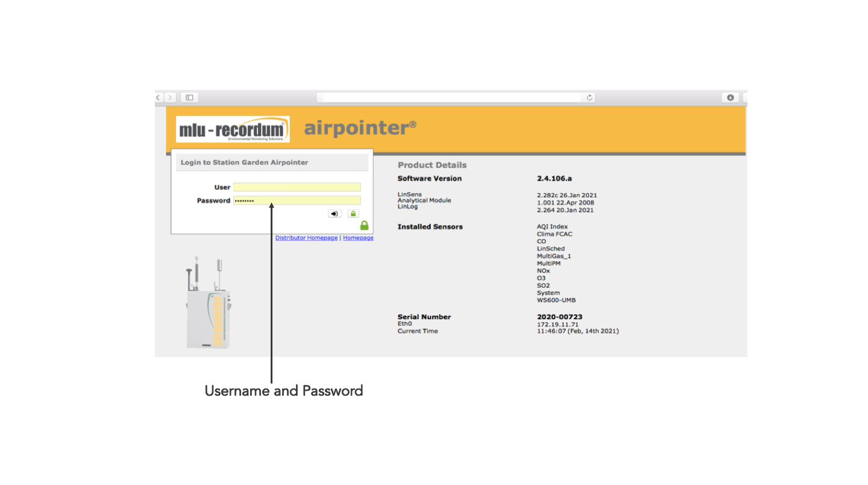Click the software version 2.4.106.a

coord(554,179)
